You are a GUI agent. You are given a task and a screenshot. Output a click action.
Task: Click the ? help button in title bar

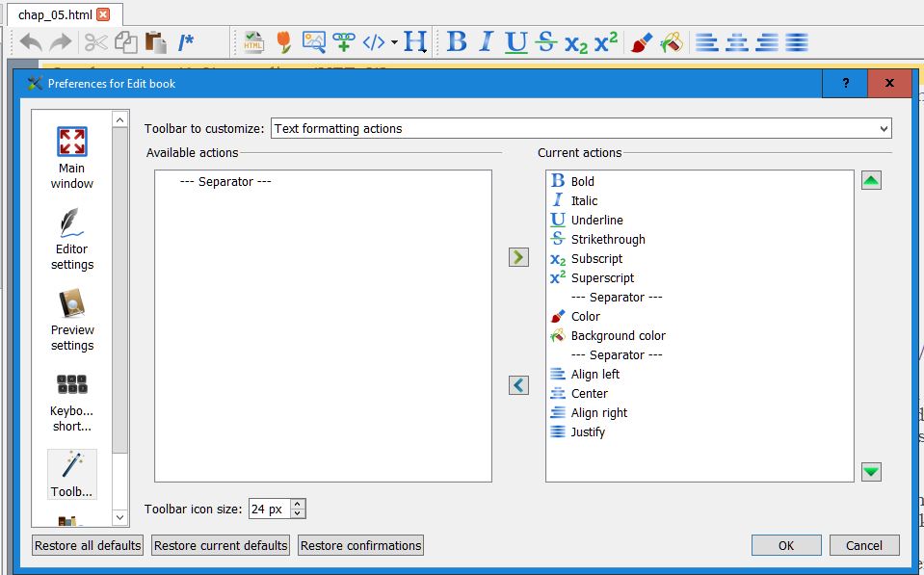pyautogui.click(x=846, y=84)
